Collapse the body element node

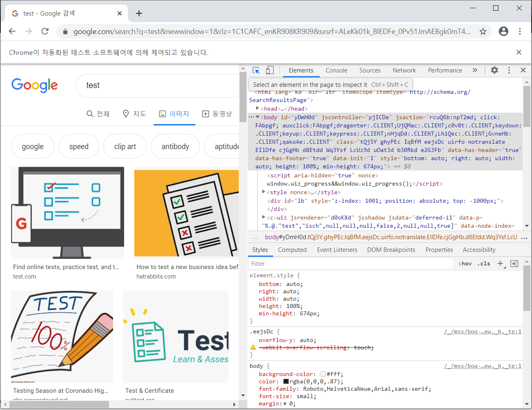257,117
